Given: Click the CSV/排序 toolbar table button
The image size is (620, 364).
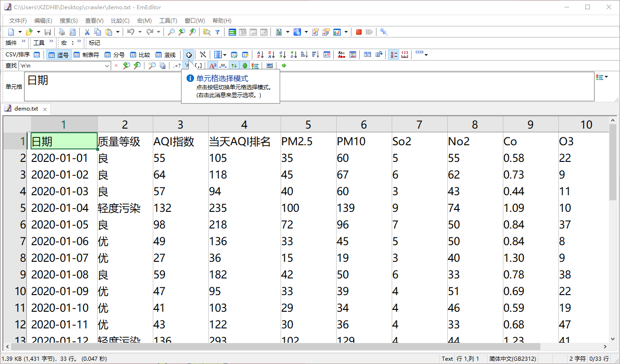Looking at the screenshot, I should point(37,55).
